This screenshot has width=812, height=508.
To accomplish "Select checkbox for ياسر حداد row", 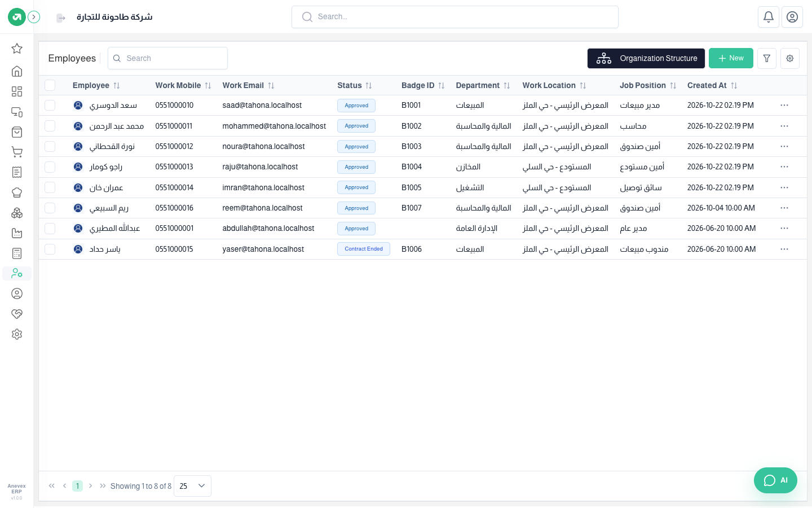I will [50, 249].
